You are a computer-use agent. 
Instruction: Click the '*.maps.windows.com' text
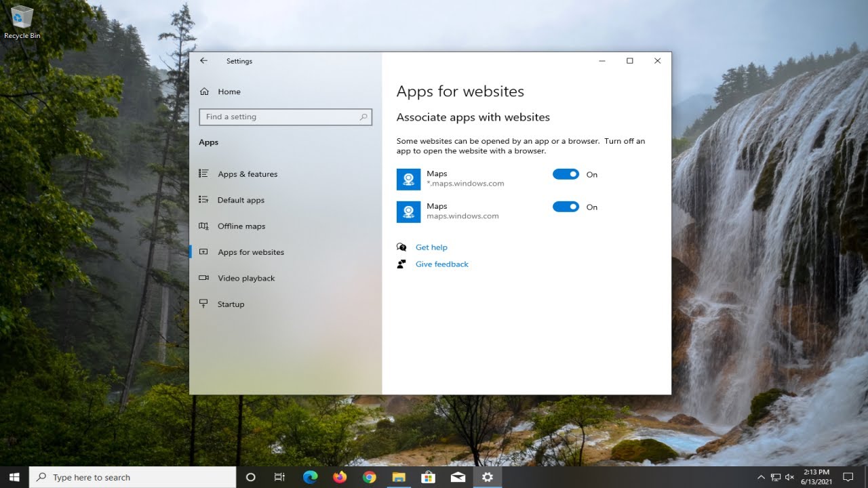tap(465, 184)
